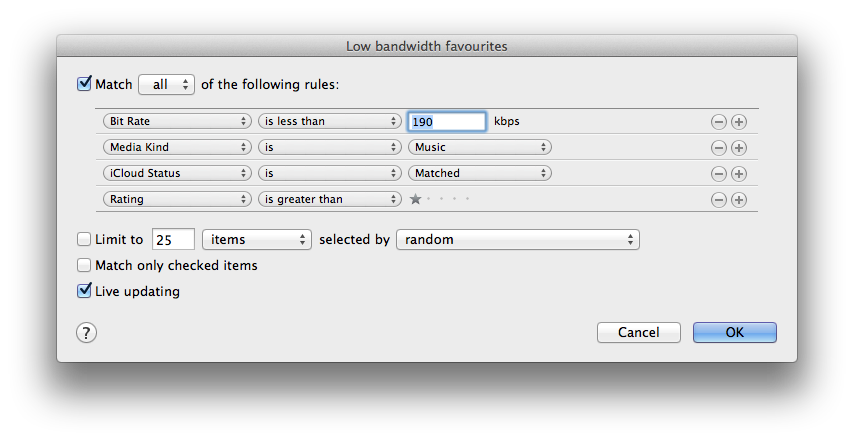Remove the iCloud Status rule with minus
Screen dimensions: 854x441
[x=718, y=174]
